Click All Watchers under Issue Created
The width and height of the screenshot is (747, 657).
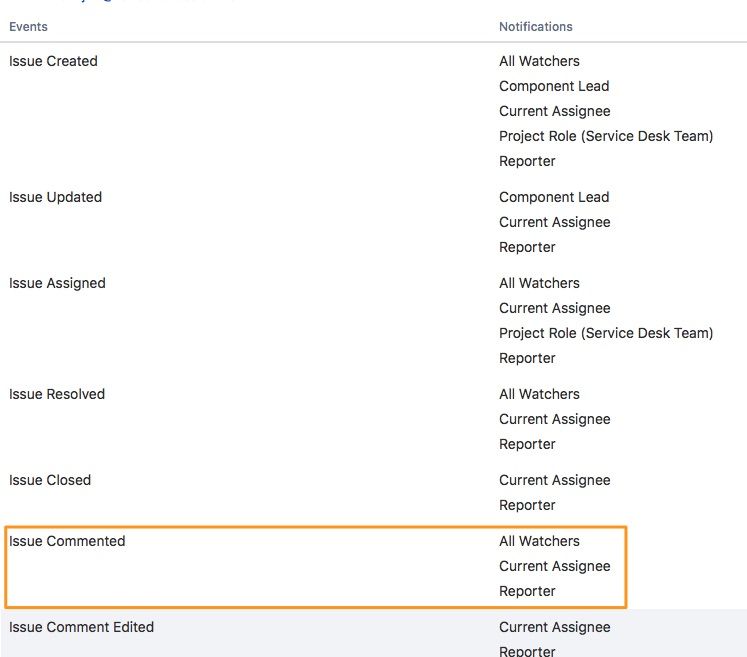click(539, 61)
